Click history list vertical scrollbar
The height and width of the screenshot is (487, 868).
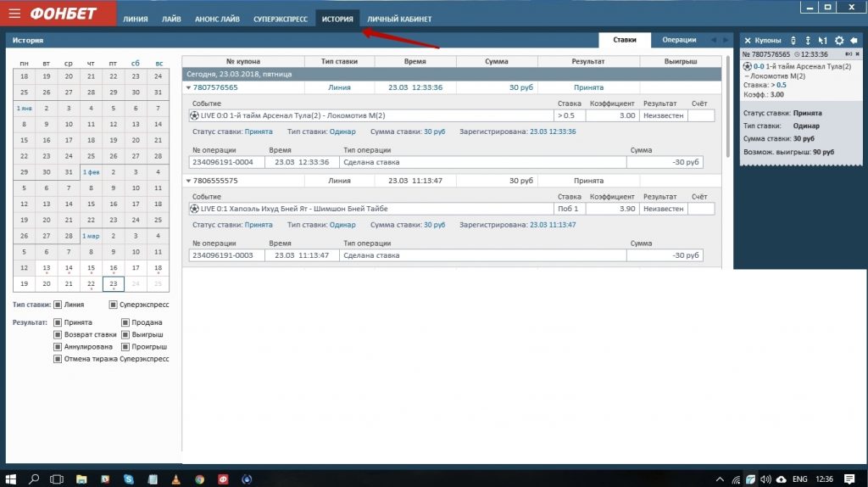click(x=728, y=105)
